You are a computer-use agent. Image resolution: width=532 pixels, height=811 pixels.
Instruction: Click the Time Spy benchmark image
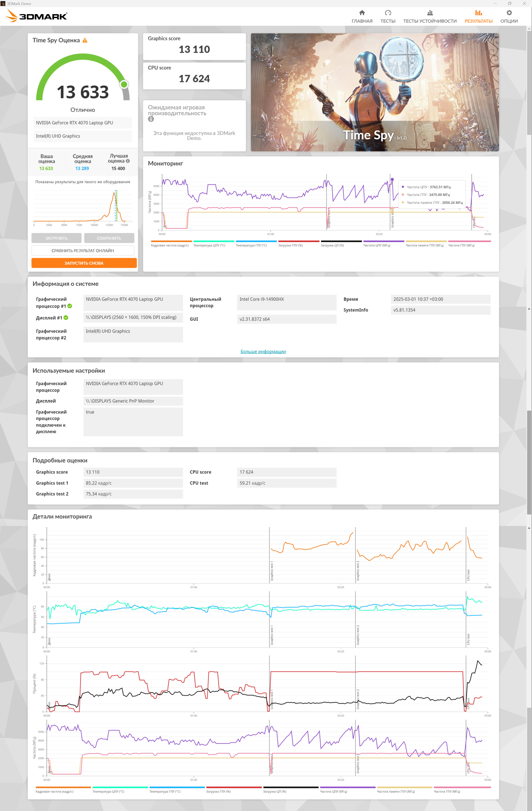pos(374,92)
